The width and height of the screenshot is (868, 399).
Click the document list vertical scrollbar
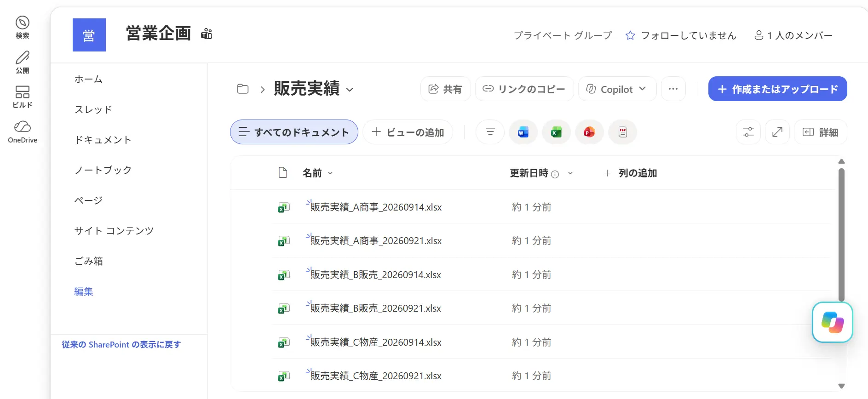tap(841, 234)
